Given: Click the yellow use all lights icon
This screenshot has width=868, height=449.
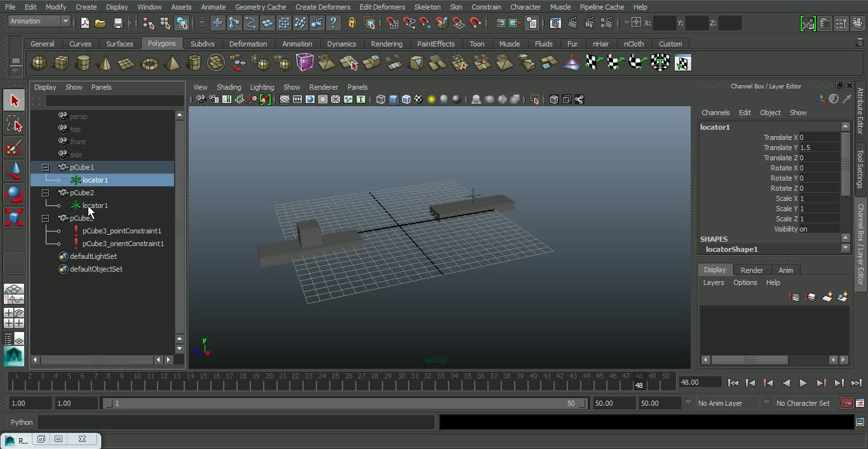Looking at the screenshot, I should point(431,99).
